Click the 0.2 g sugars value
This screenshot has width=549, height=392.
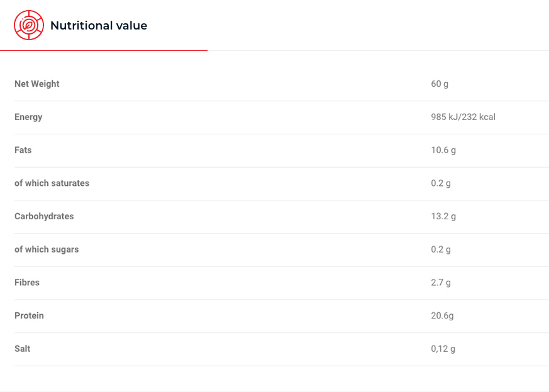click(441, 249)
